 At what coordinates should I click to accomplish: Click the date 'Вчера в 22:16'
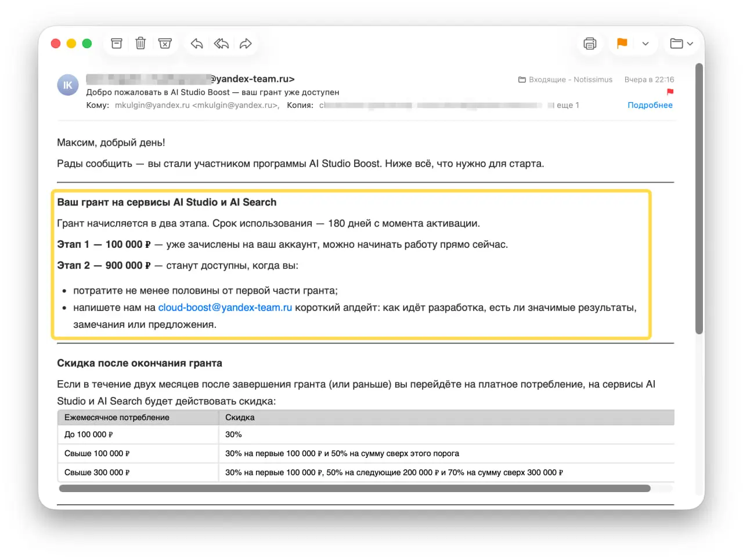(649, 80)
